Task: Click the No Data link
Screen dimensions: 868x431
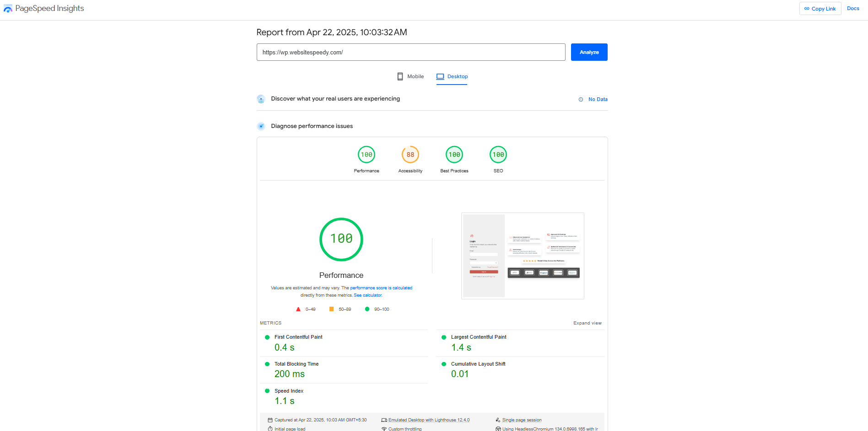Action: point(598,99)
